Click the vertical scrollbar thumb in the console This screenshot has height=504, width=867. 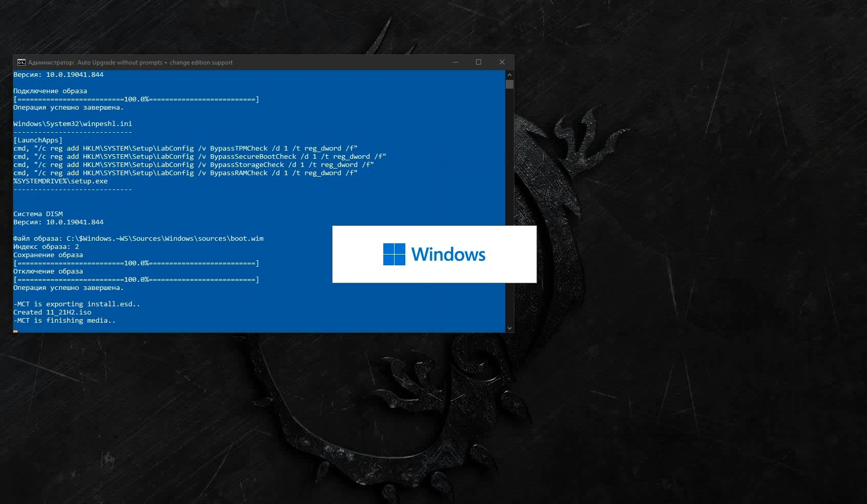[509, 85]
